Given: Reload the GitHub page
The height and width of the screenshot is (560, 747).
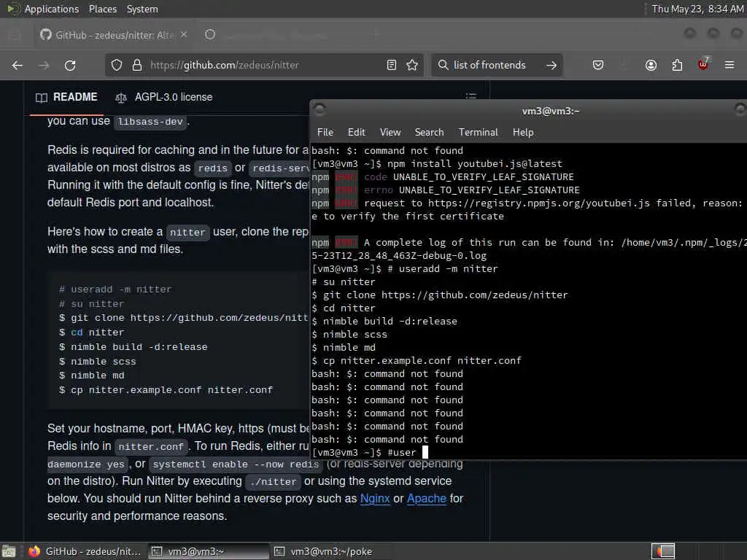Looking at the screenshot, I should tap(70, 65).
